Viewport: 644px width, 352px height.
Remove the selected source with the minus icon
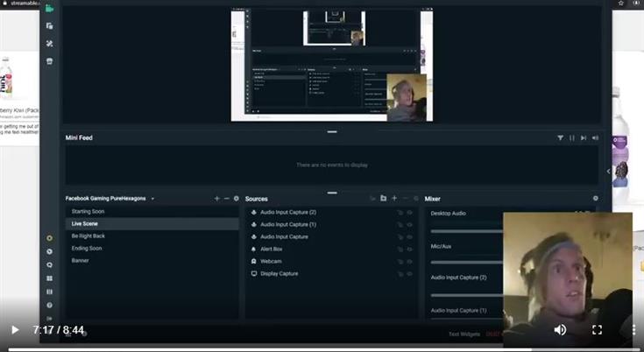click(406, 199)
